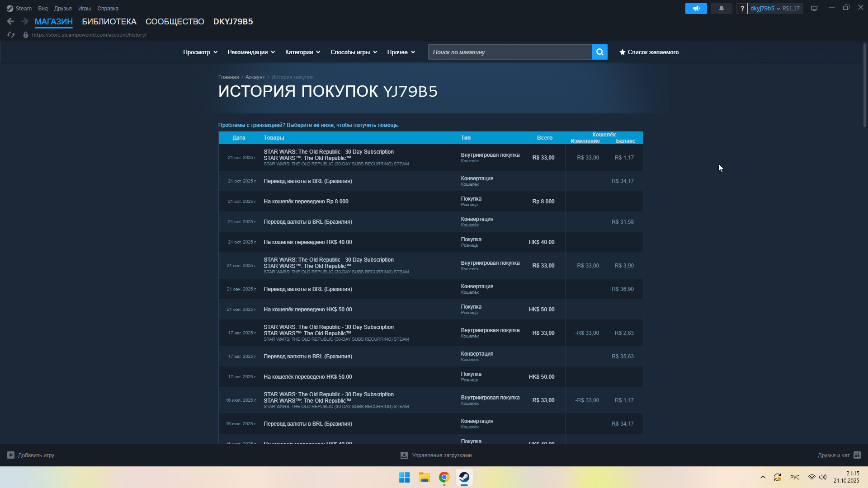Reload the page using refresh icon
Viewport: 868px width, 488px height.
(11, 35)
